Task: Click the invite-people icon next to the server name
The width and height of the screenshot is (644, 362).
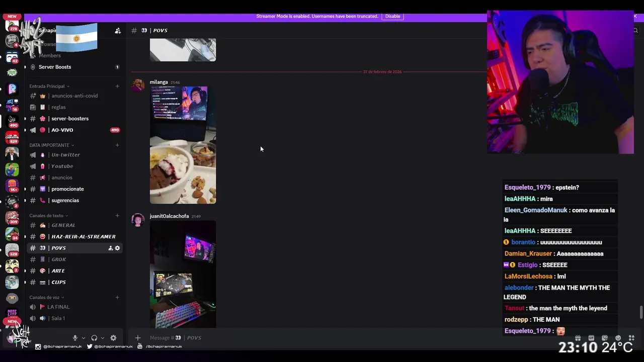Action: [118, 31]
